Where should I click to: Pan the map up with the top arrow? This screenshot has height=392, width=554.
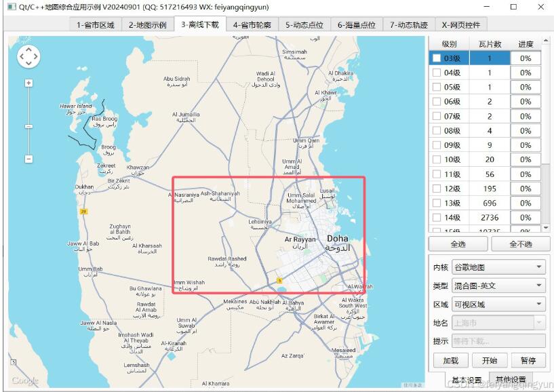coord(28,49)
